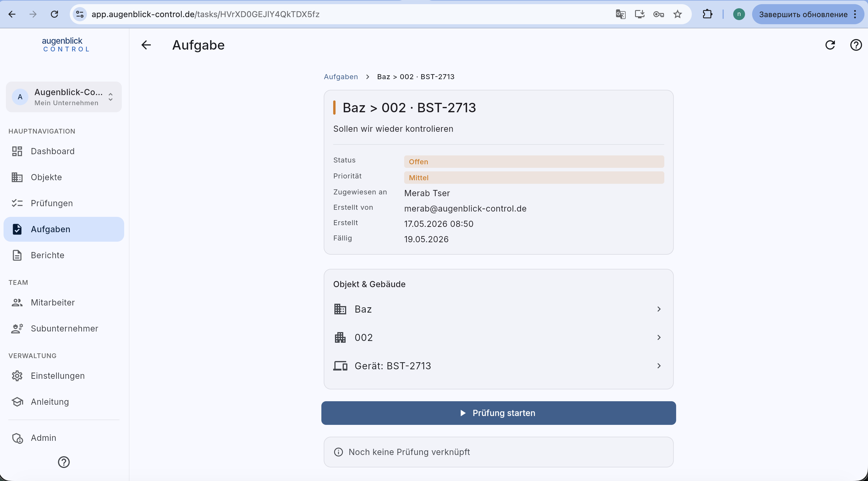Click the password key icon in the address bar
The image size is (868, 481).
(x=658, y=14)
